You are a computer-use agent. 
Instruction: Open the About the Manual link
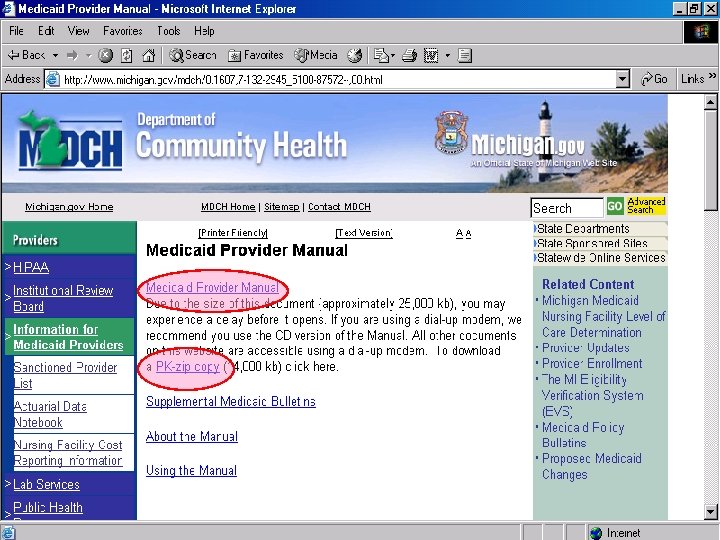(x=191, y=436)
